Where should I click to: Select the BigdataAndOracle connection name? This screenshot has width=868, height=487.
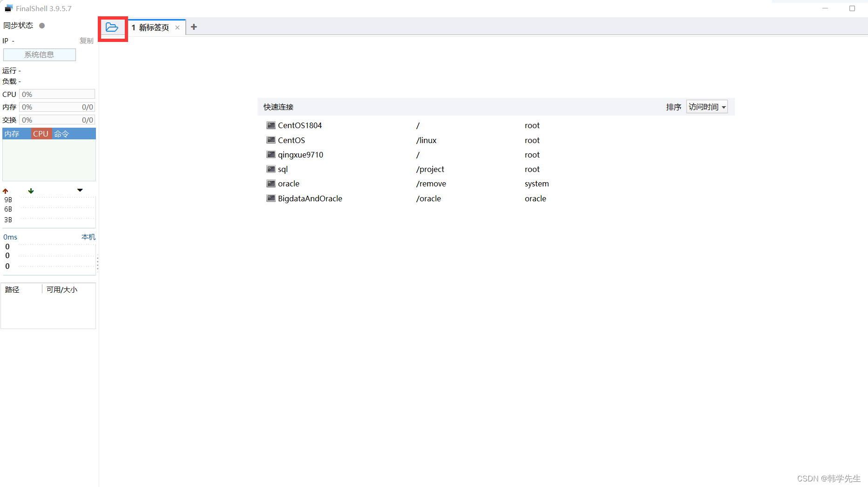(x=310, y=199)
